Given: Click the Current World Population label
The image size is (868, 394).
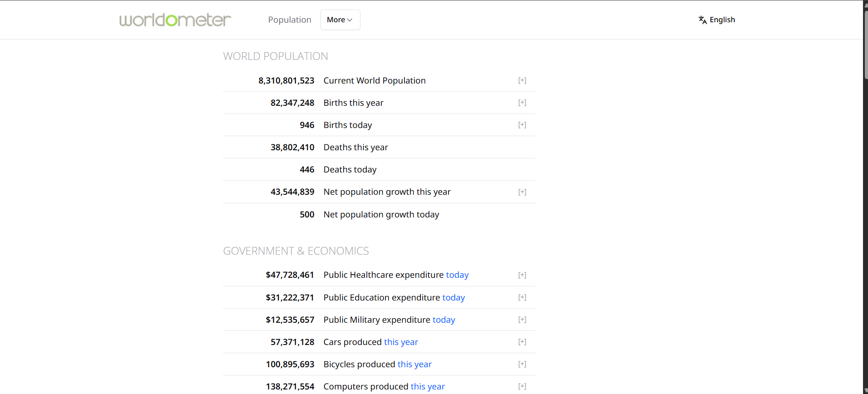Looking at the screenshot, I should [375, 80].
